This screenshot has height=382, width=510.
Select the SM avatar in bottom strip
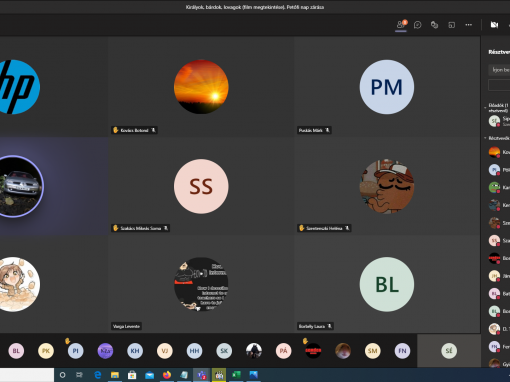pyautogui.click(x=373, y=351)
